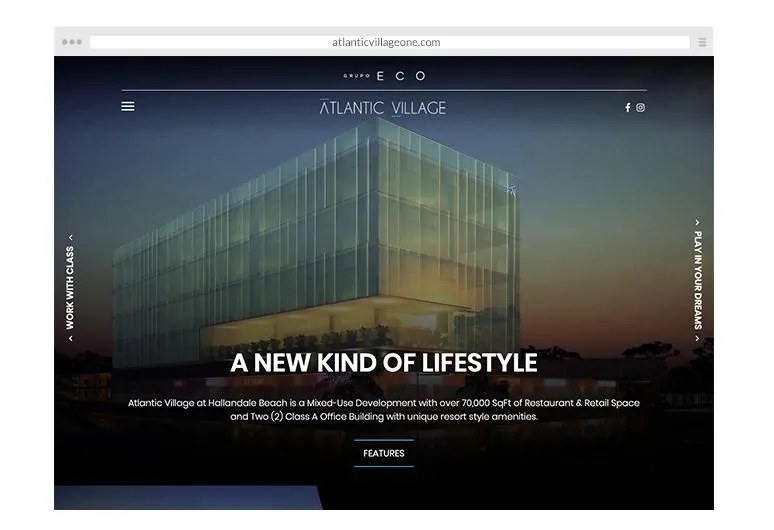Click the Atlantic Village logo
Image resolution: width=774 pixels, height=530 pixels.
383,108
